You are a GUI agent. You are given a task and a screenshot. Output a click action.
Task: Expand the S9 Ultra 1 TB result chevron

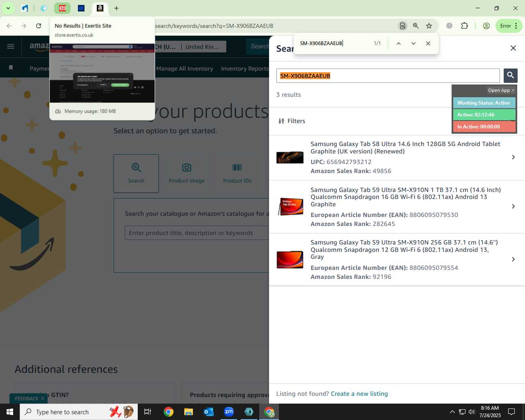513,206
